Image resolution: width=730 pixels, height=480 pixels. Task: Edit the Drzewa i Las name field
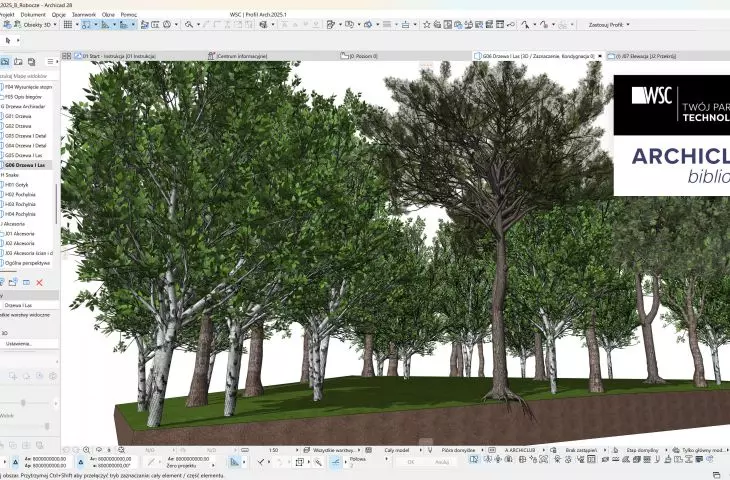[30, 305]
